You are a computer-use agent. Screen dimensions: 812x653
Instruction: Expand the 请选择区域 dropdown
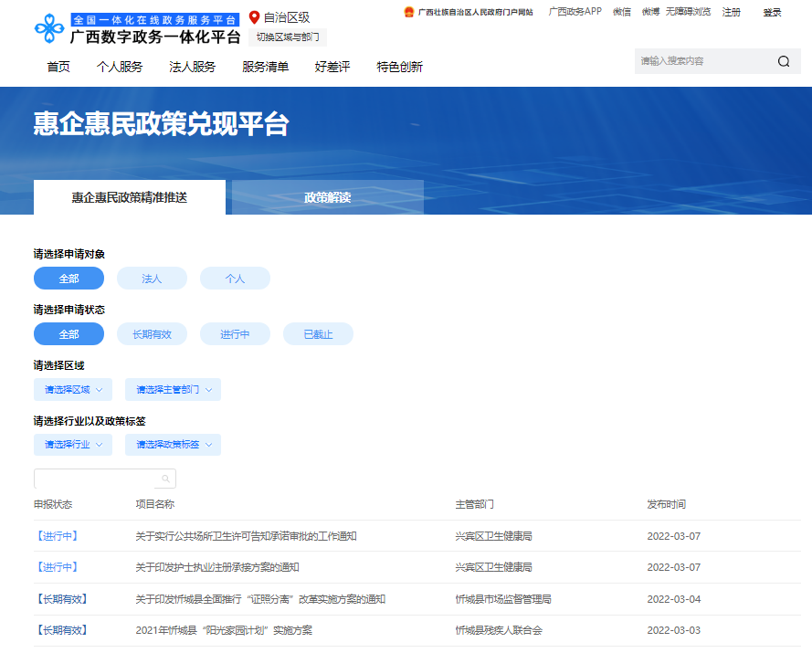click(x=73, y=390)
